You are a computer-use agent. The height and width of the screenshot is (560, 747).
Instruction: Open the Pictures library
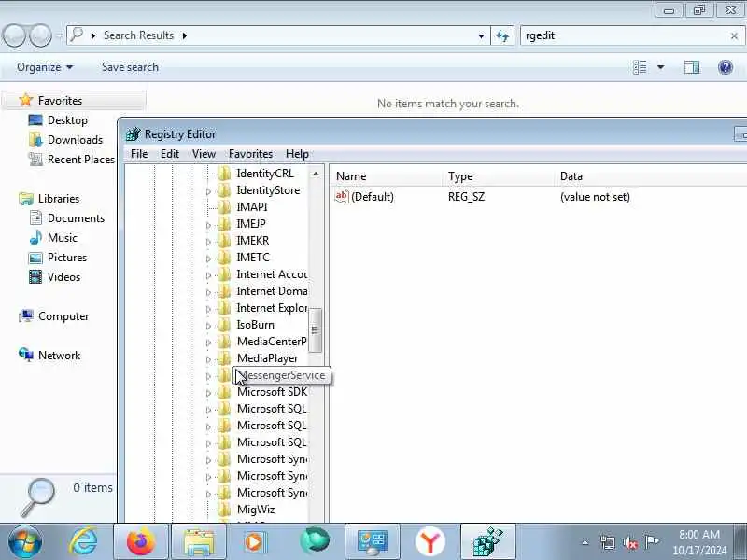click(67, 258)
